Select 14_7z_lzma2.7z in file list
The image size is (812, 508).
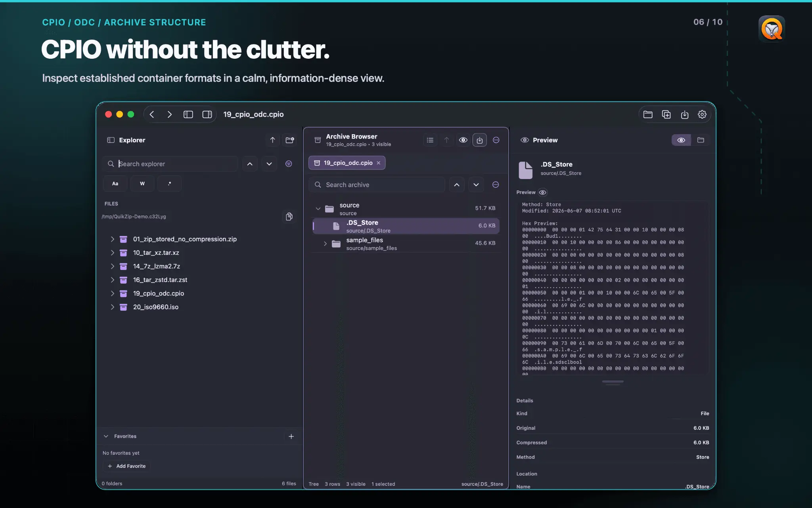tap(156, 266)
